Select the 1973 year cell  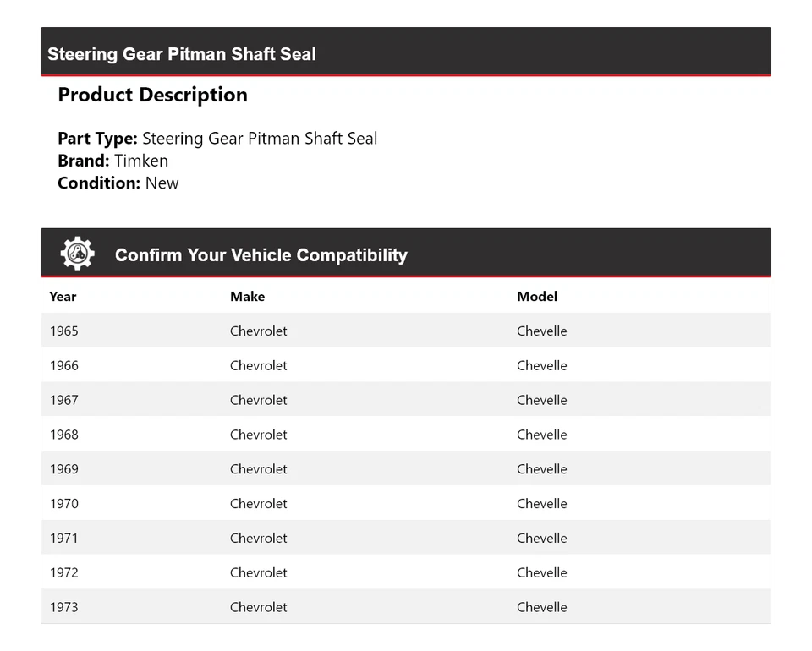(63, 608)
